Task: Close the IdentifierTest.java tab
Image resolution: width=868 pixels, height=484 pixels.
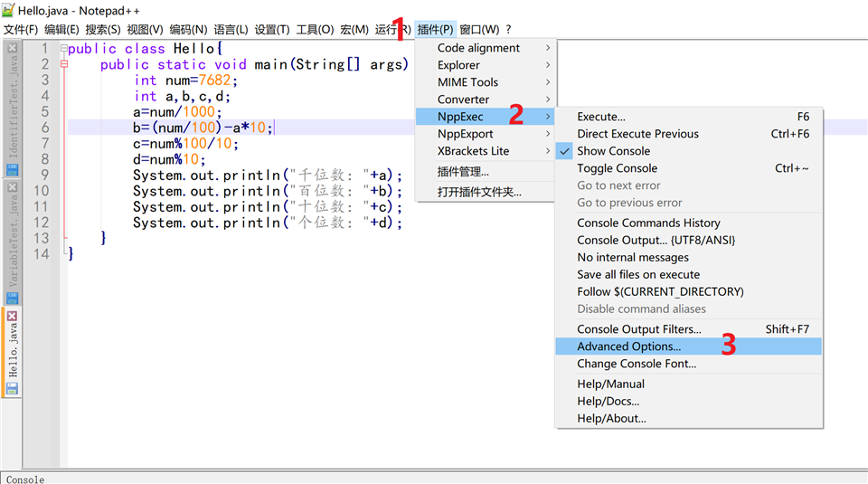Action: [12, 48]
